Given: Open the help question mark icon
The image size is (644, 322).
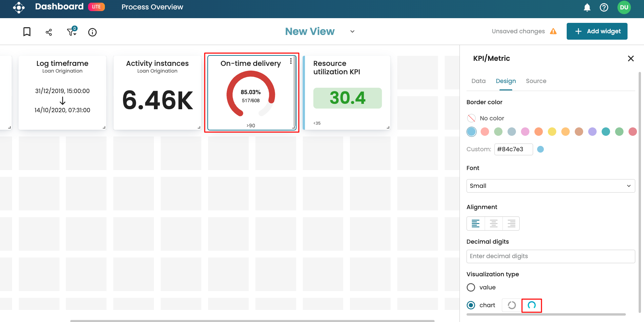Looking at the screenshot, I should [604, 7].
